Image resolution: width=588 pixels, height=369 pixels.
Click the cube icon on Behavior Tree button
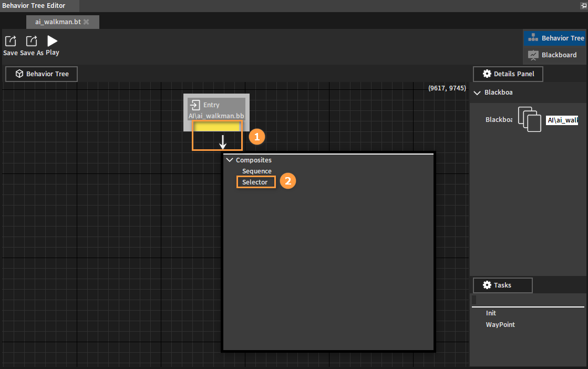coord(19,74)
